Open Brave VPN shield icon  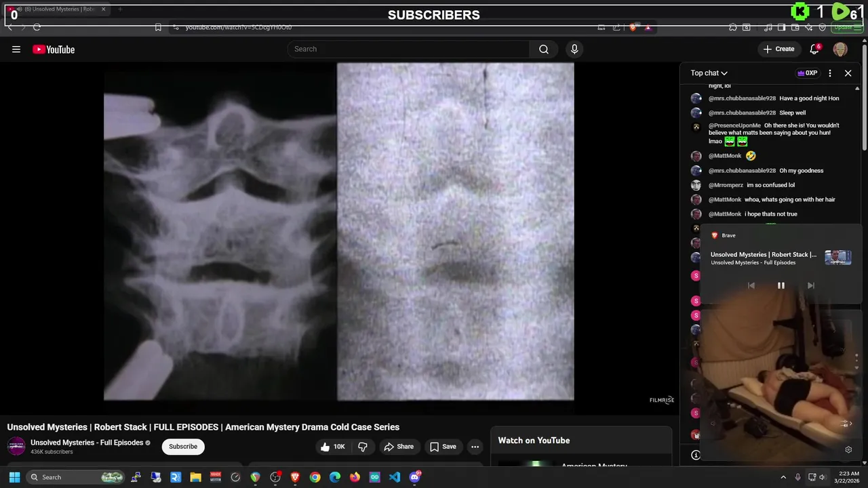tap(823, 27)
